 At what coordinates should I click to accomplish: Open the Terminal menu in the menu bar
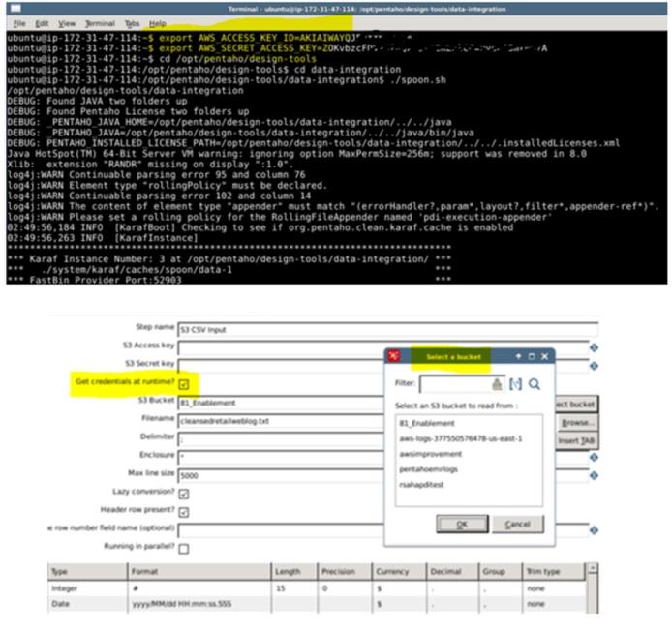pos(100,23)
